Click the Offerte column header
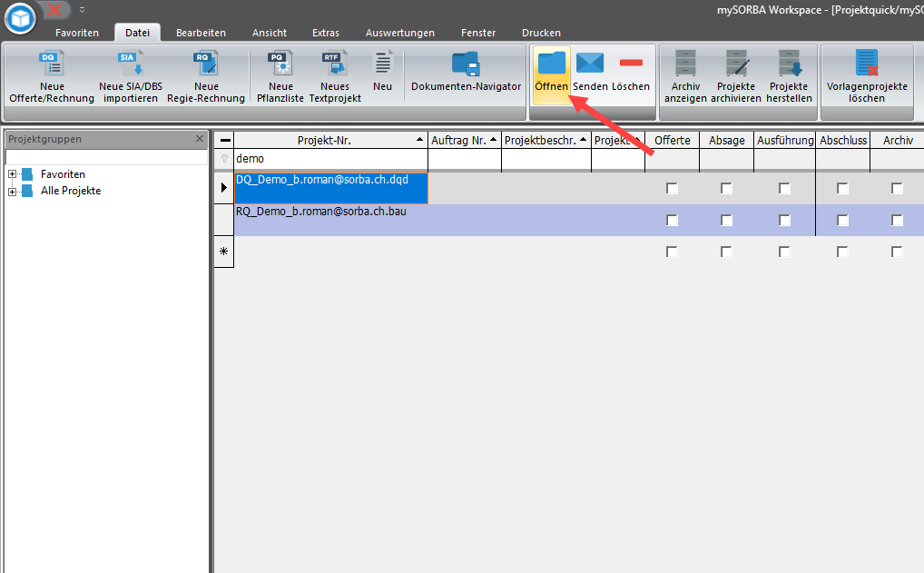 (673, 141)
